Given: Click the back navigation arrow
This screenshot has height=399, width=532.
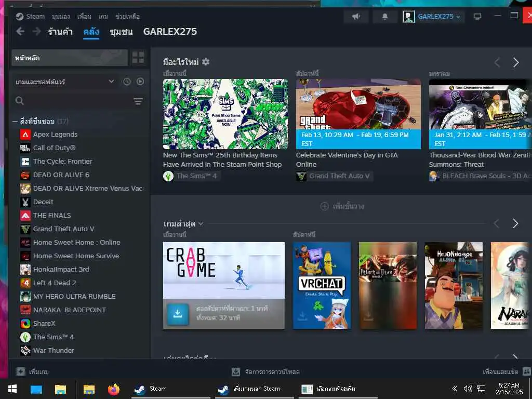Looking at the screenshot, I should 20,32.
